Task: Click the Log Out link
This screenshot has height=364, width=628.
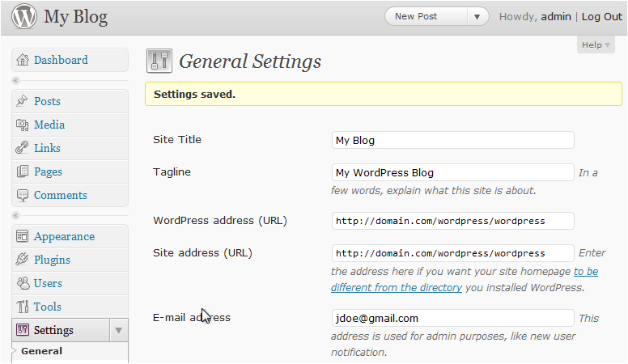Action: 602,16
